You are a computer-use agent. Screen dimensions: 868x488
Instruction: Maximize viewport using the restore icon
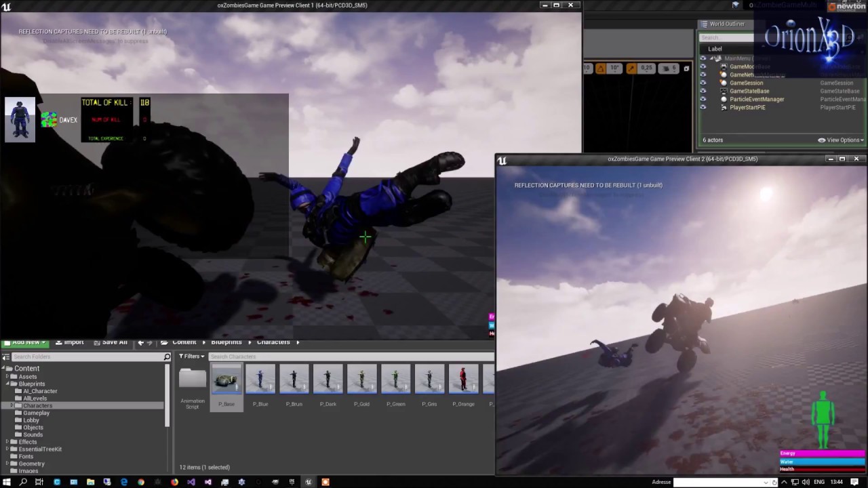coord(686,68)
